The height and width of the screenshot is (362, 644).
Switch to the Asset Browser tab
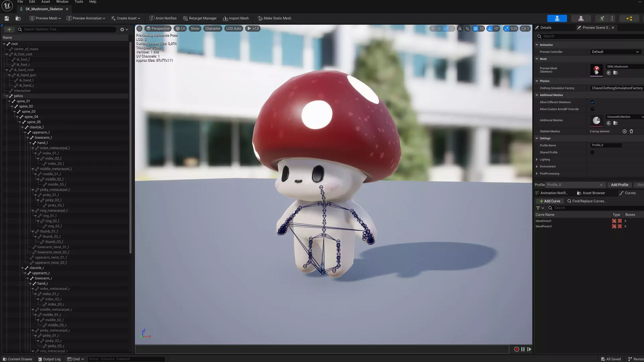pyautogui.click(x=591, y=193)
